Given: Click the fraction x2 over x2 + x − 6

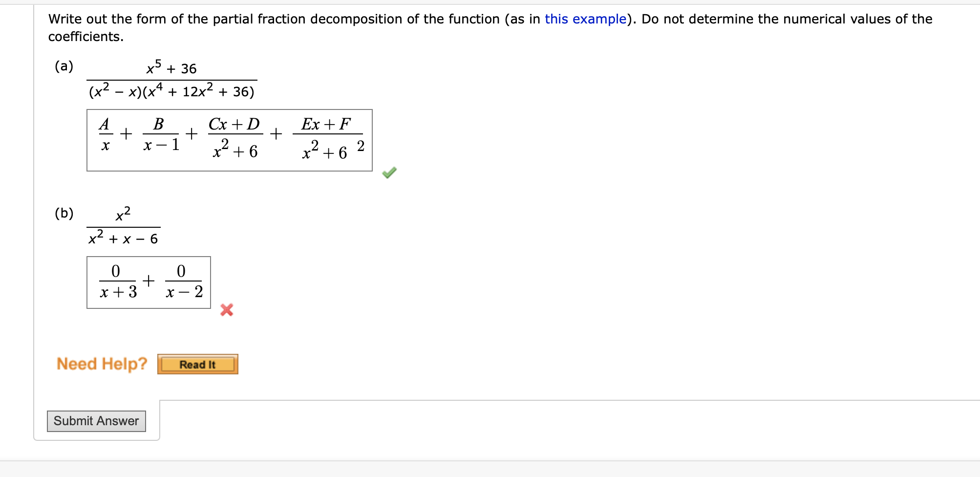Looking at the screenshot, I should coord(124,225).
